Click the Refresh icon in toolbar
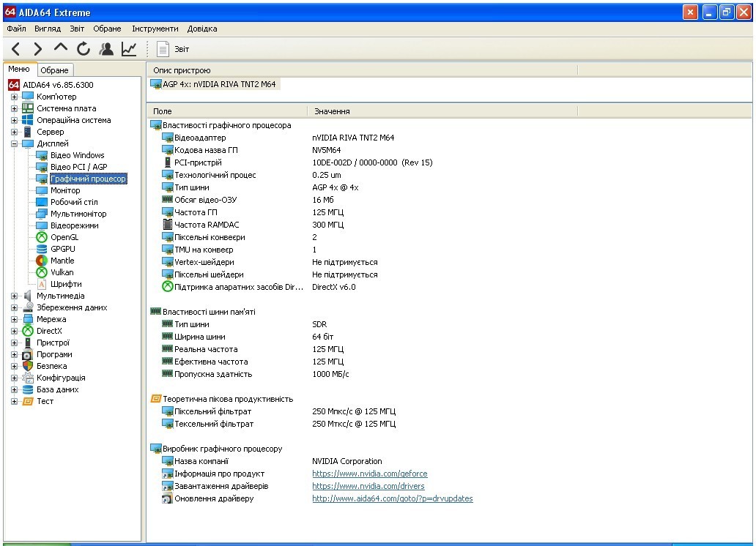Viewport: 756px width, 546px height. point(84,49)
